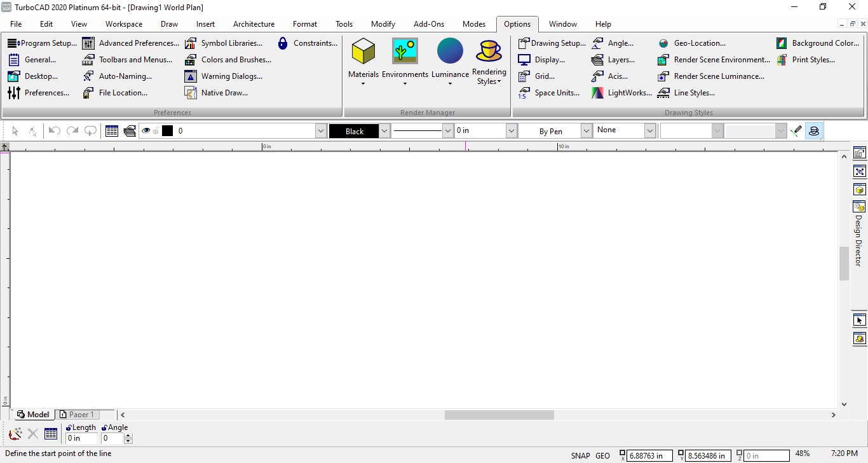
Task: Open Space Units settings
Action: pyautogui.click(x=549, y=93)
